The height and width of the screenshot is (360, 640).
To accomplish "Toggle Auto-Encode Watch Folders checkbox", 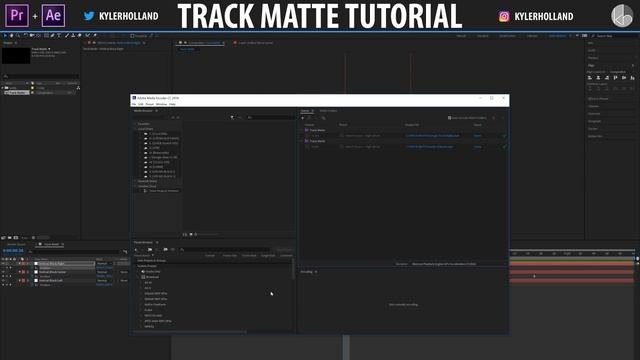I will pyautogui.click(x=449, y=118).
